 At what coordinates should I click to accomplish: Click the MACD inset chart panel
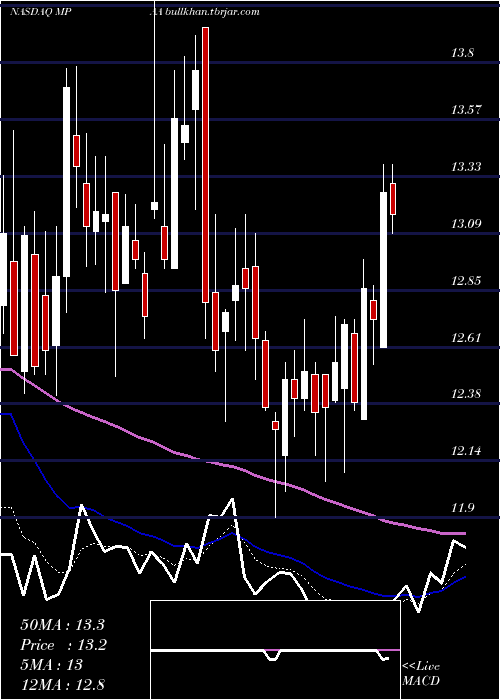pyautogui.click(x=275, y=650)
